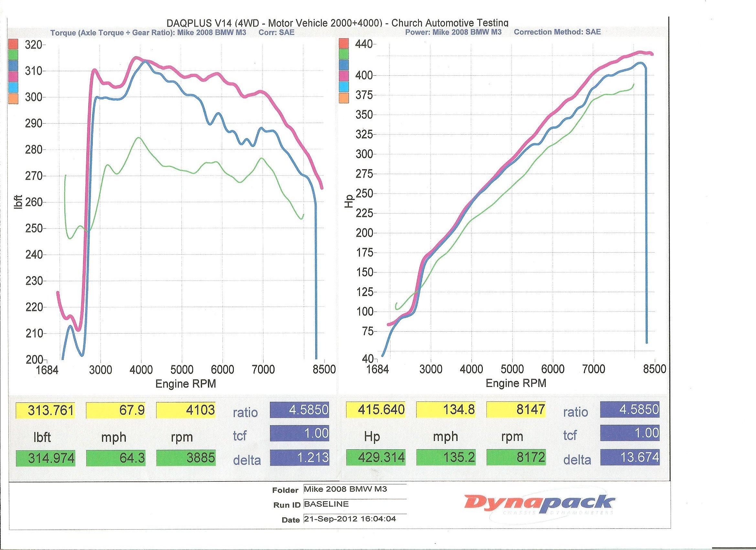Click the orange swatch in power legend
Viewport: 756px width, 550px height.
tap(344, 98)
